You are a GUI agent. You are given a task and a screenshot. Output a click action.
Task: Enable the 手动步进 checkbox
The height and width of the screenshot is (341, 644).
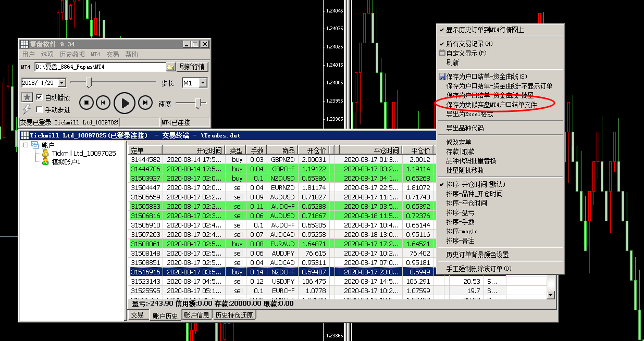click(39, 110)
